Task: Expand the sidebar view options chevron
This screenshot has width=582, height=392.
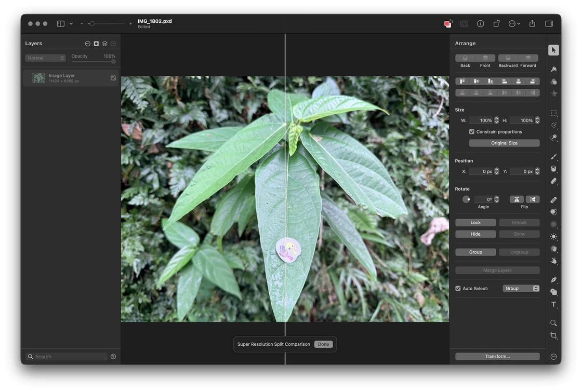Action: click(71, 23)
